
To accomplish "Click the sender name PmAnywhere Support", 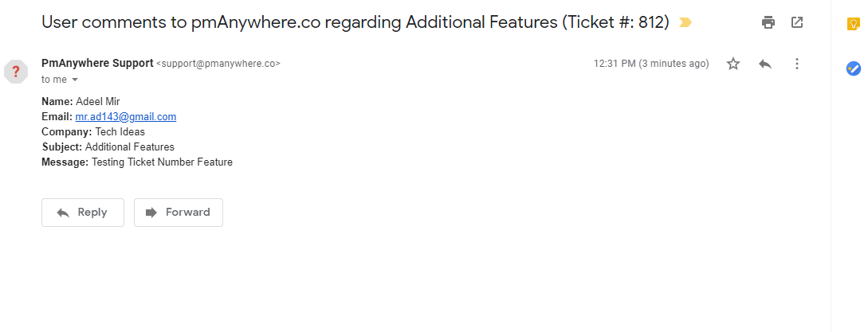I will (x=97, y=63).
